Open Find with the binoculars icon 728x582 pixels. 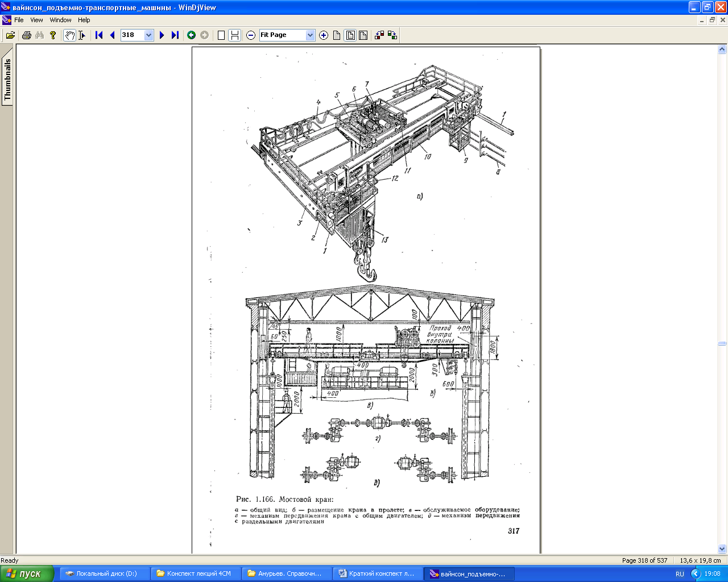39,35
